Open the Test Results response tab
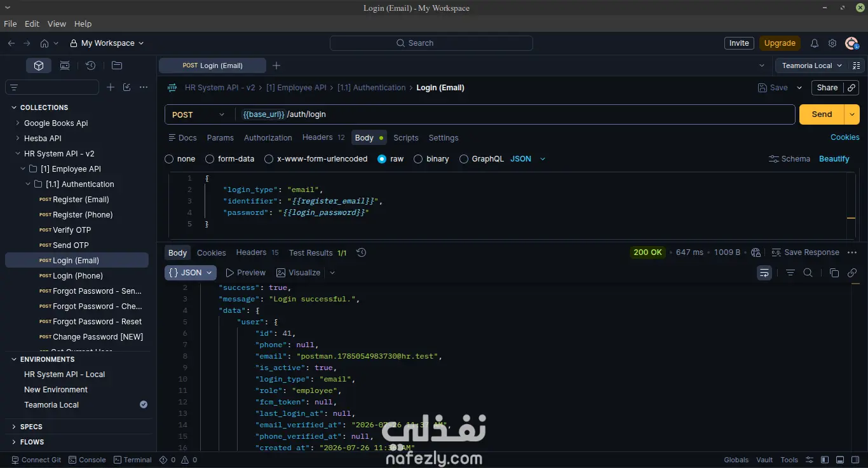Viewport: 868px width, 468px height. coord(318,252)
